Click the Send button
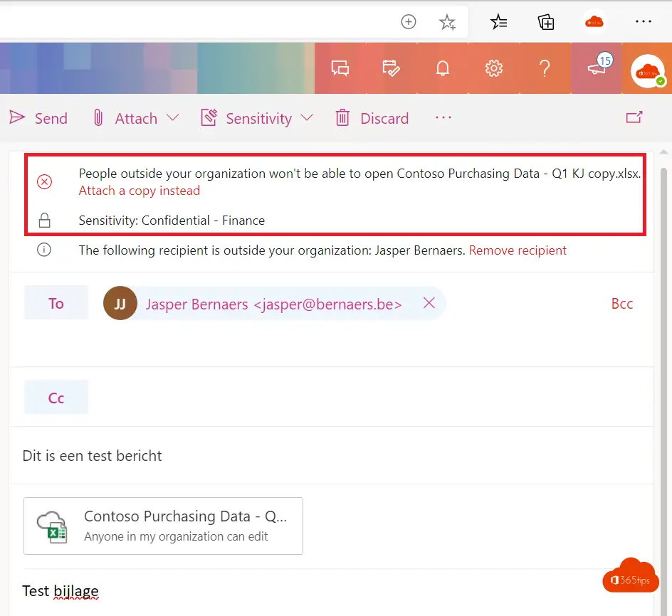 click(38, 118)
